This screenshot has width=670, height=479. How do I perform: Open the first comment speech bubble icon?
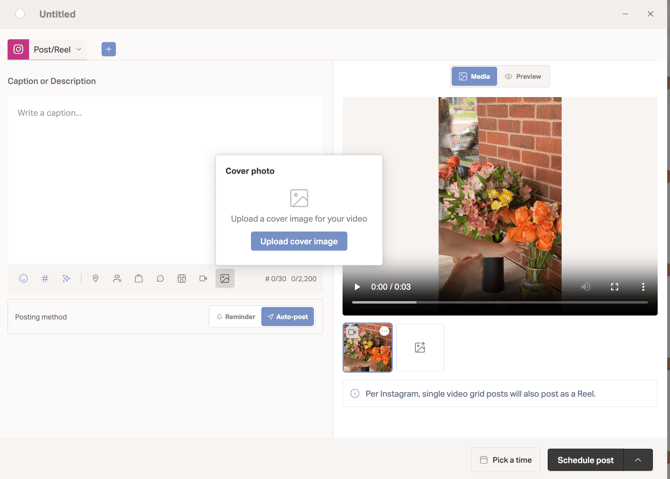[160, 279]
